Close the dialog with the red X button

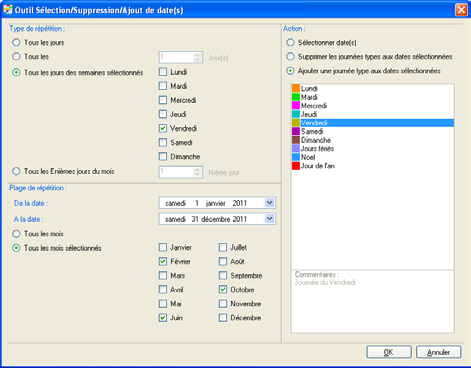click(461, 10)
